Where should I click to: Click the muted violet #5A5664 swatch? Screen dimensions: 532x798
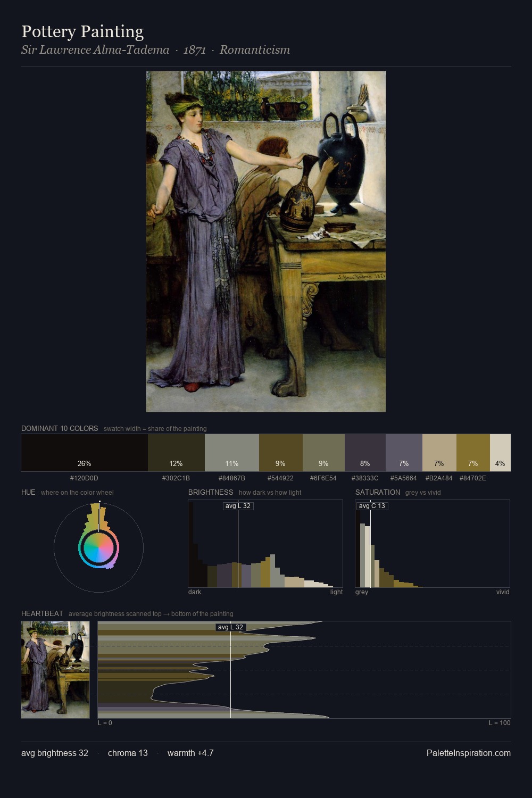[404, 453]
